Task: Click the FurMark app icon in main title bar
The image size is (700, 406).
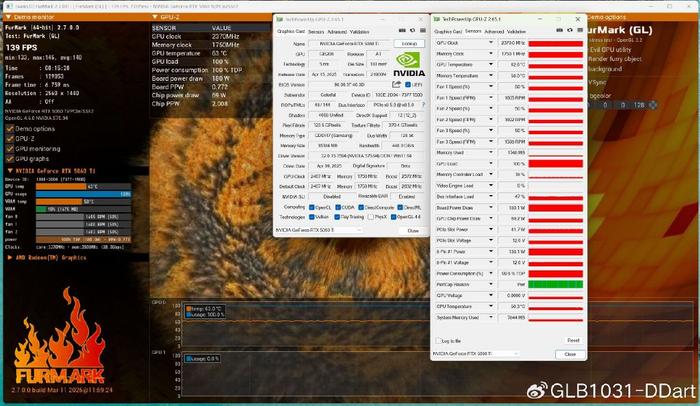Action: coord(9,6)
